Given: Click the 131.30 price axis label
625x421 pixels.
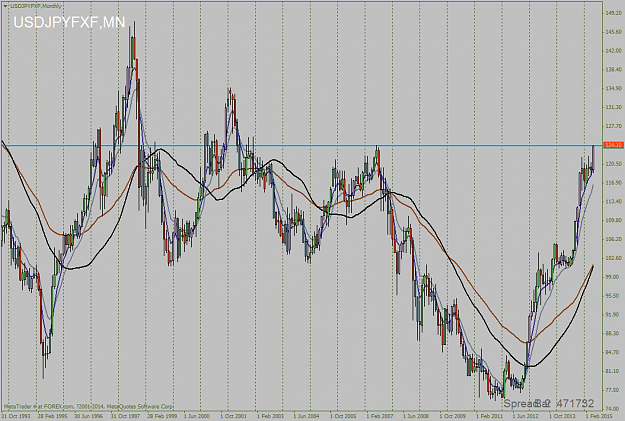Looking at the screenshot, I should tap(613, 108).
